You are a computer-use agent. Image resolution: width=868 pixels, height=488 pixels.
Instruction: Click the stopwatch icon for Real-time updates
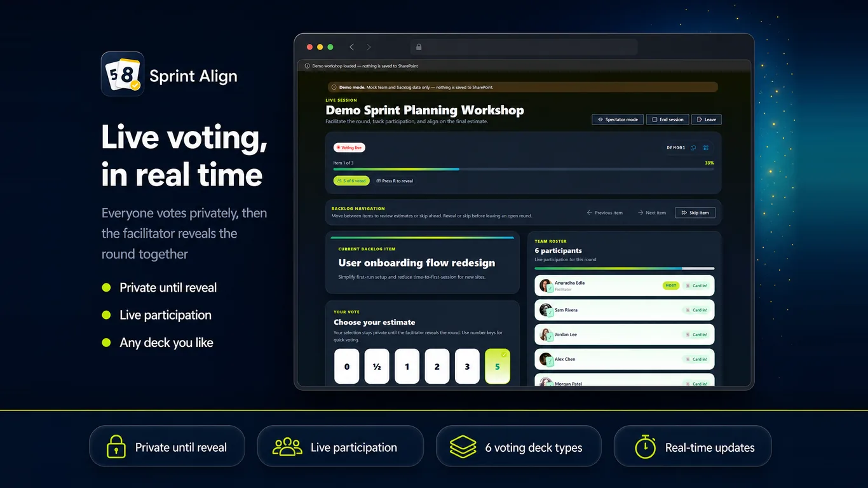[645, 447]
